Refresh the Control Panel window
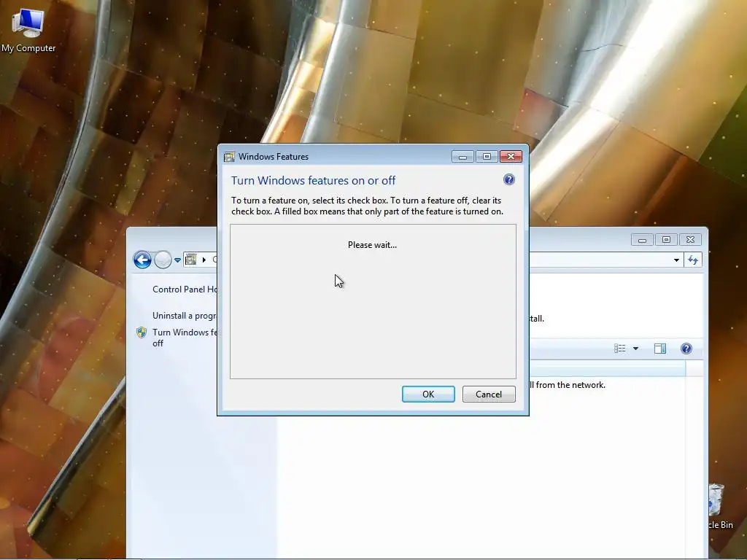This screenshot has width=747, height=560. click(x=693, y=260)
